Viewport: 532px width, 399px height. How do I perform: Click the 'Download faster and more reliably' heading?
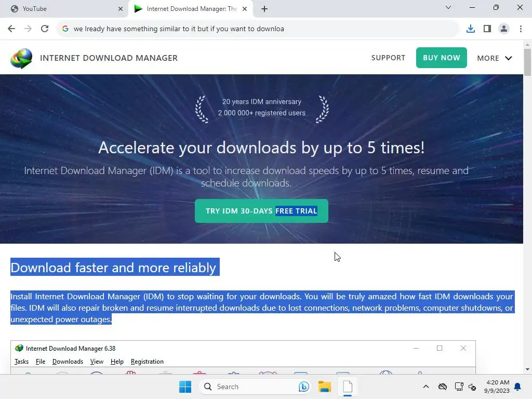(113, 268)
